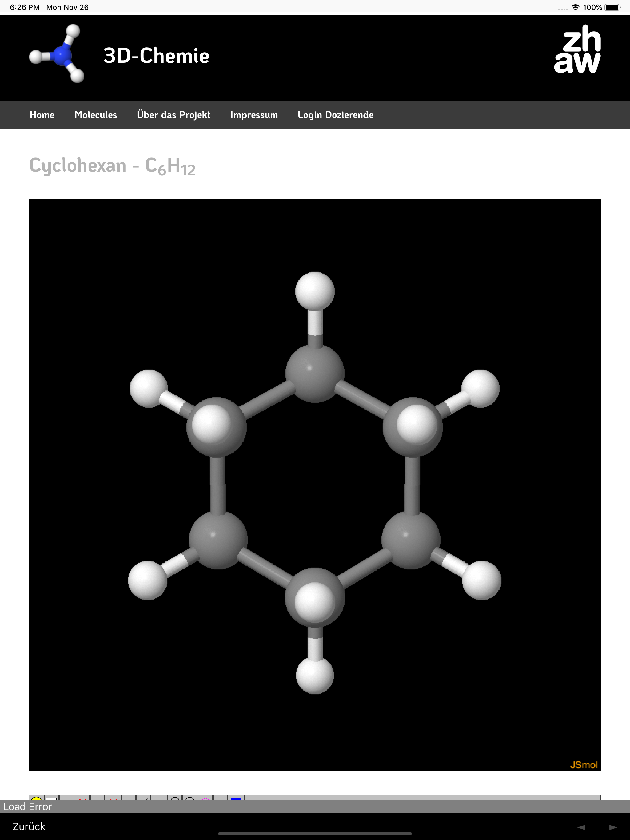Open the 3D-Chemie site title
630x840 pixels.
(x=156, y=55)
